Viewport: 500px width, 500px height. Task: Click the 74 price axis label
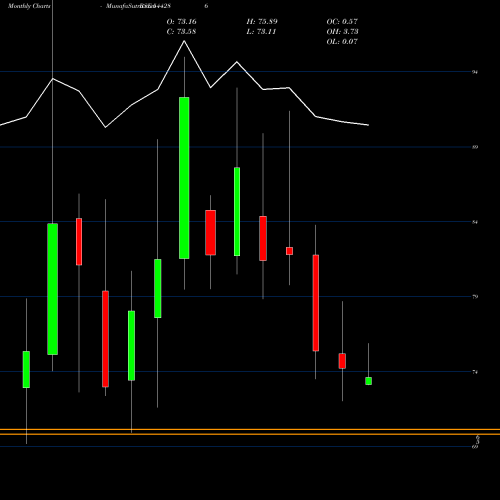pos(475,372)
